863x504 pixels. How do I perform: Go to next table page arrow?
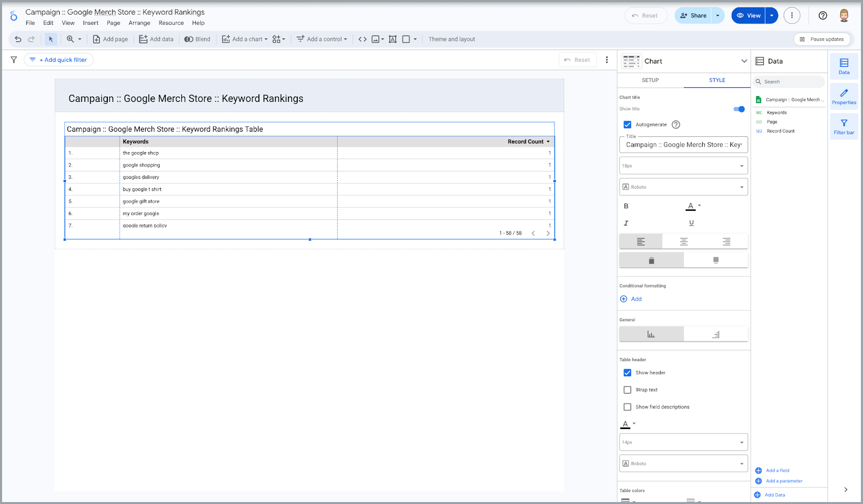548,233
